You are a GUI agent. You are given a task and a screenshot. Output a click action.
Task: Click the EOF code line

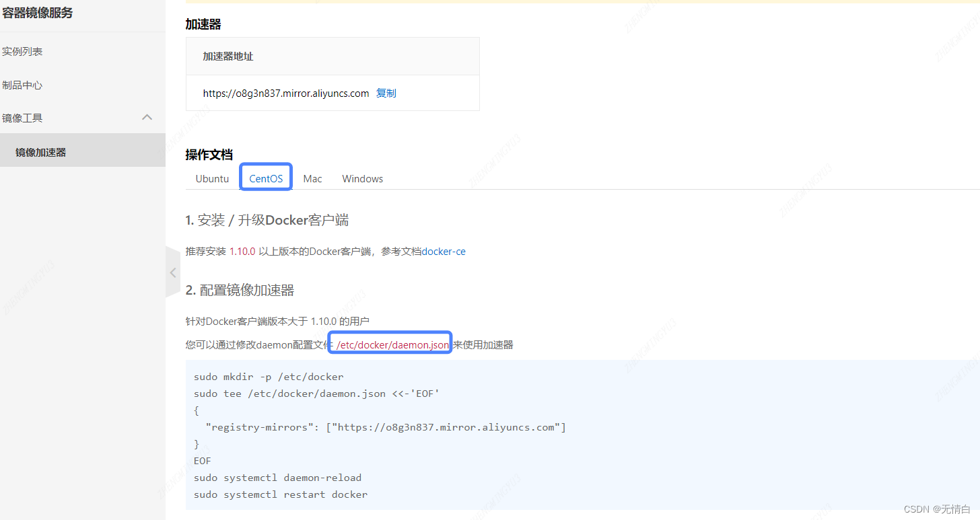(203, 461)
